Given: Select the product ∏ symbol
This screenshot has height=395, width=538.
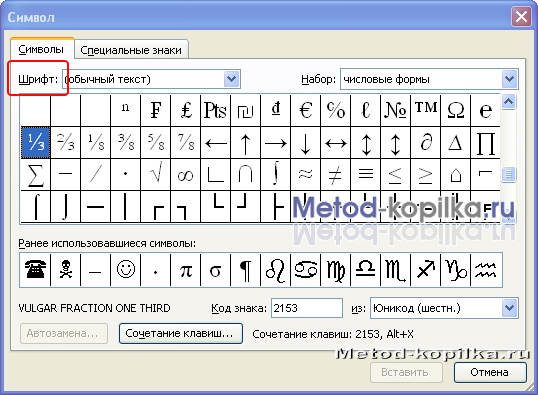Looking at the screenshot, I should coord(486,142).
